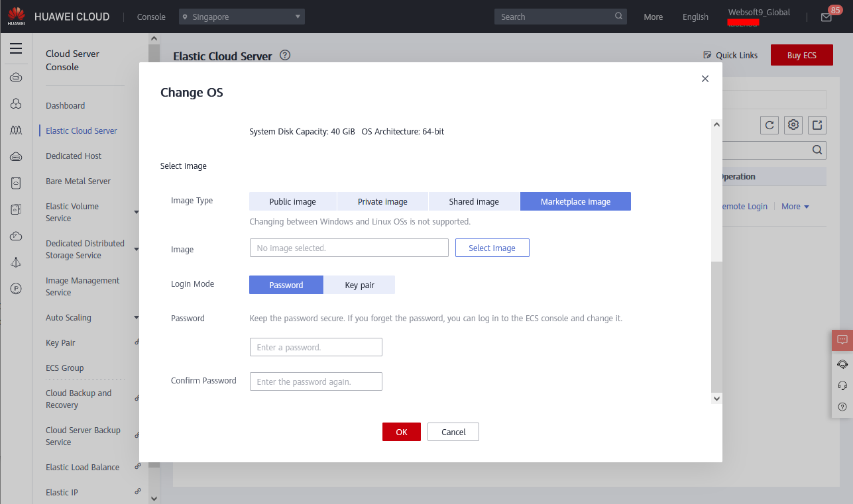This screenshot has height=504, width=853.
Task: Click the help question mark beside title
Action: pyautogui.click(x=285, y=56)
